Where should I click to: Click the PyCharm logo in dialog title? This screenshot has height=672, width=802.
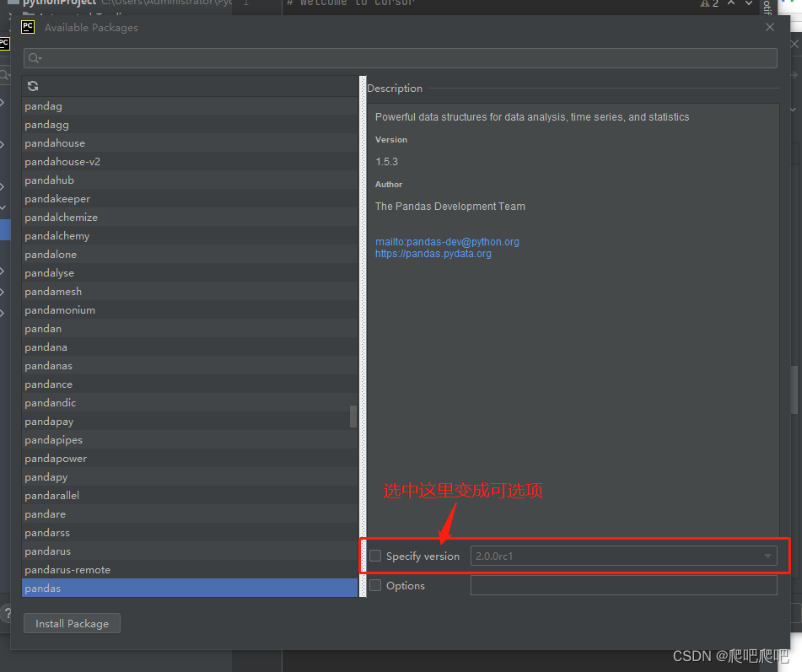point(28,27)
